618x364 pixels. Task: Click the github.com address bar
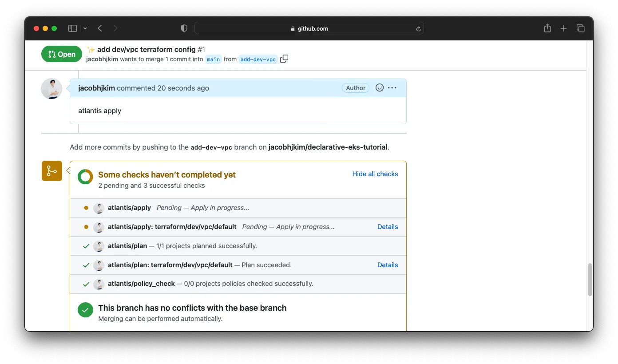click(309, 28)
